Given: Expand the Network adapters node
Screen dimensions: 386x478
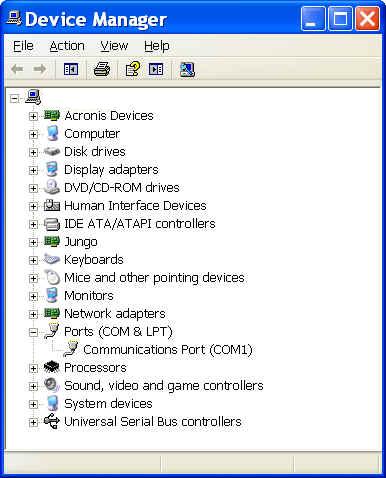Looking at the screenshot, I should (33, 314).
